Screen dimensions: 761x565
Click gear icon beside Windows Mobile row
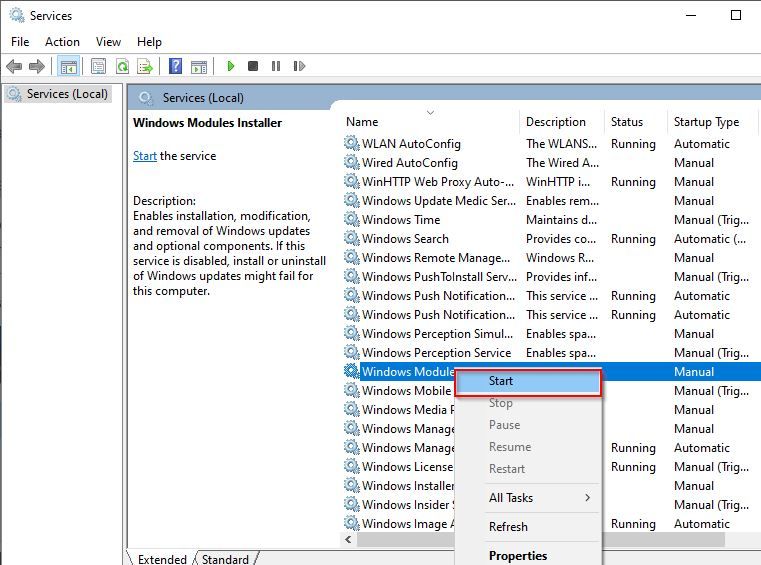point(351,390)
